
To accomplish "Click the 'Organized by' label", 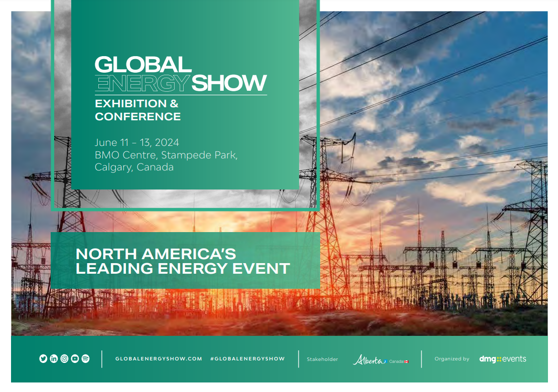I will point(452,359).
